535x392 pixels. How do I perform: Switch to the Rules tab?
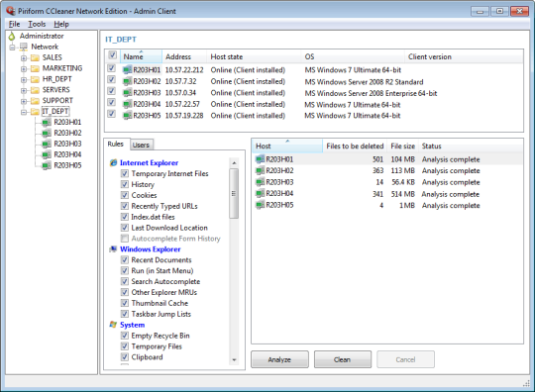point(115,144)
